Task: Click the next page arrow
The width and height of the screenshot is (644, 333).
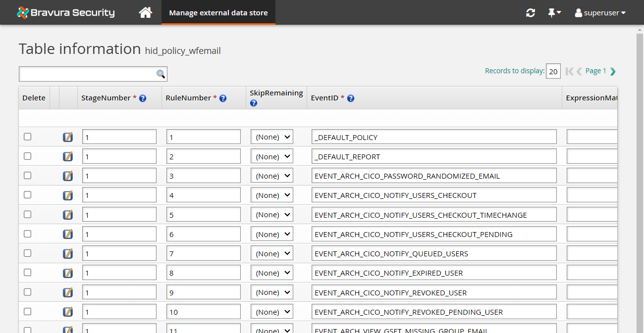Action: click(x=613, y=71)
